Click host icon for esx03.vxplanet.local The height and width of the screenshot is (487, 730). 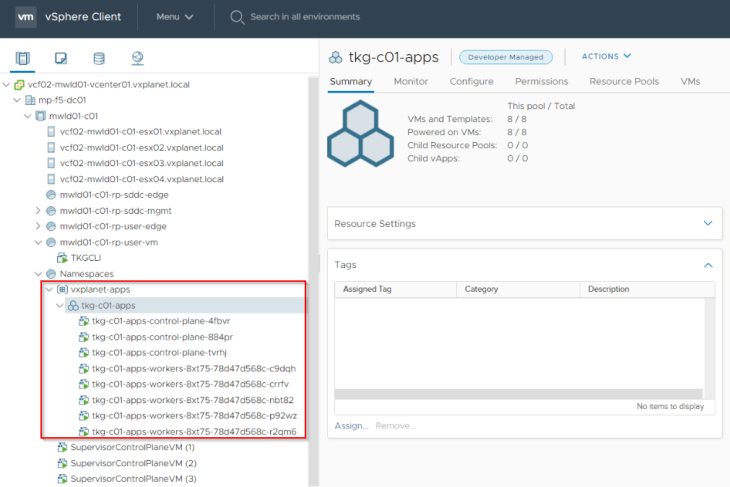pos(51,163)
